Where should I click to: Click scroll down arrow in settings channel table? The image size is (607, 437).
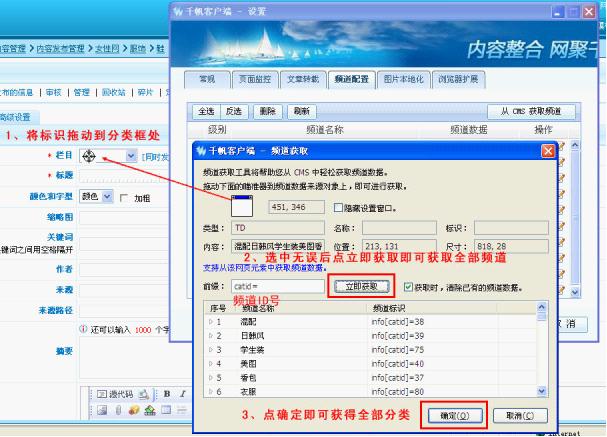click(x=575, y=292)
